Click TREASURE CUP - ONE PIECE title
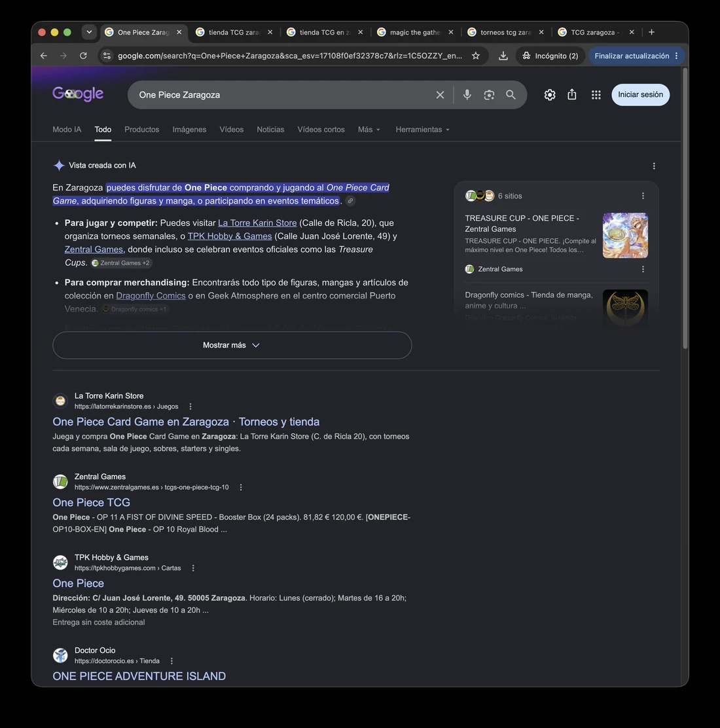The image size is (720, 728). tap(522, 223)
